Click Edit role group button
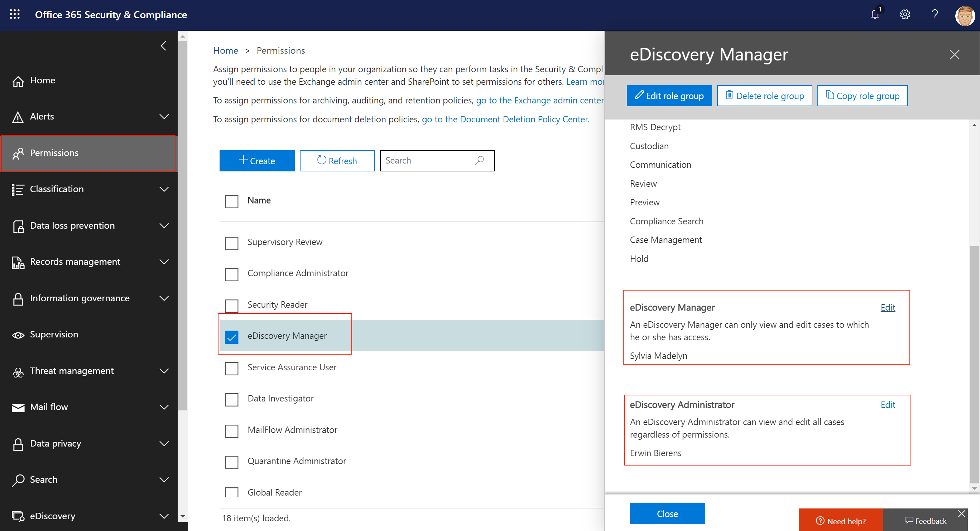This screenshot has width=980, height=531. 669,96
